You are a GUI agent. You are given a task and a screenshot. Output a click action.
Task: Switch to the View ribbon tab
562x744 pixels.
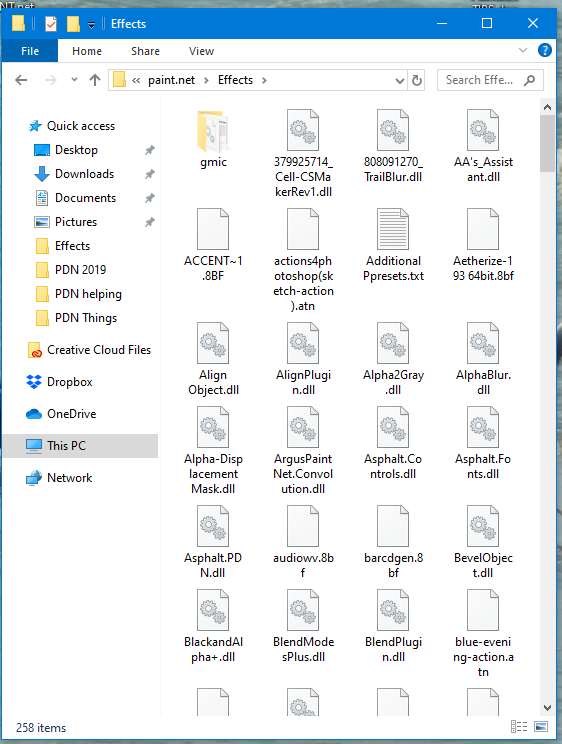[x=201, y=51]
